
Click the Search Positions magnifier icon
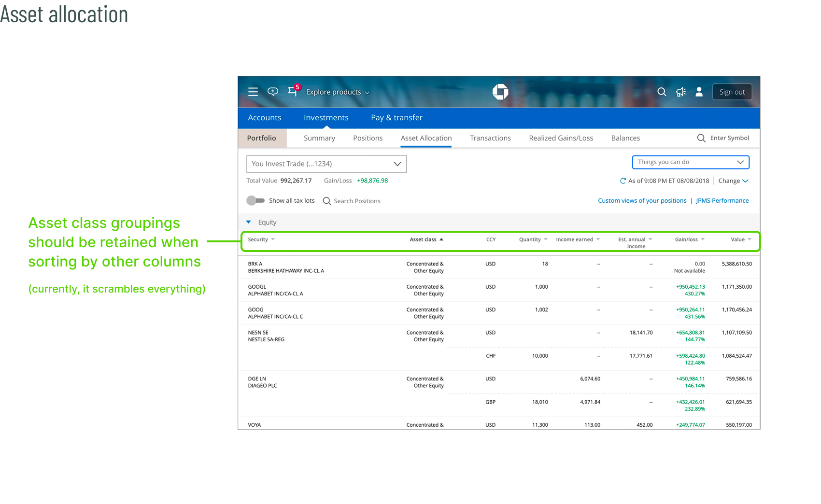(327, 201)
